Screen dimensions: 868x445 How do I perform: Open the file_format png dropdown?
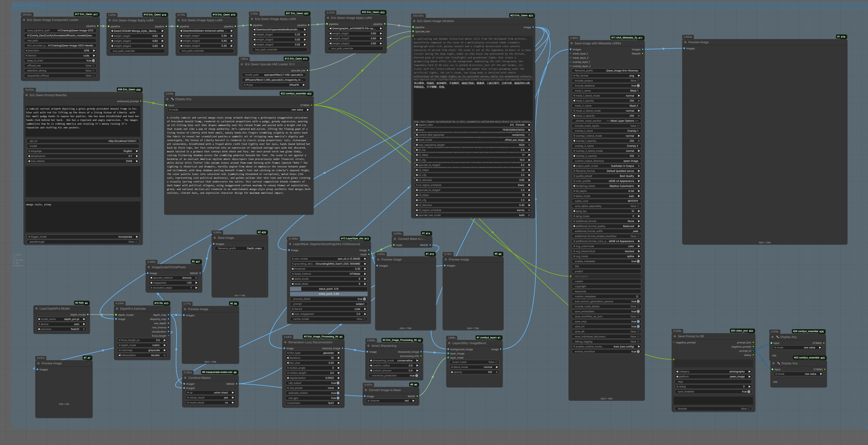tap(607, 76)
